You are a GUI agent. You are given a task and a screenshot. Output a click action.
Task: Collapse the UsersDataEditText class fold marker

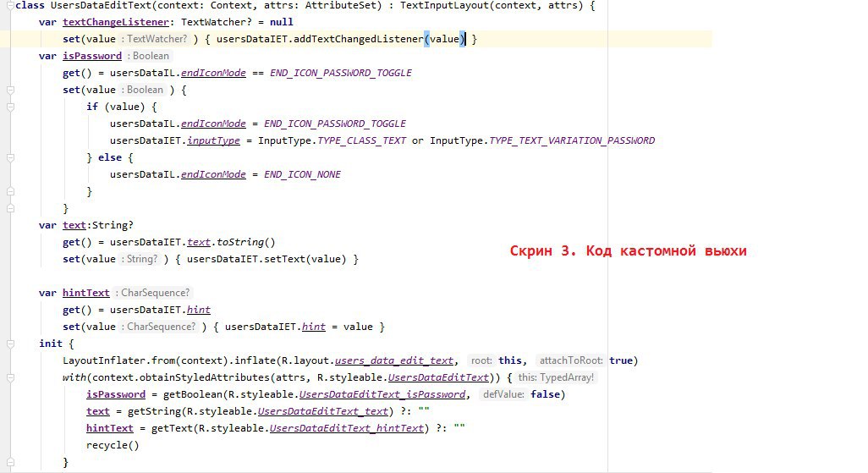pyautogui.click(x=10, y=5)
